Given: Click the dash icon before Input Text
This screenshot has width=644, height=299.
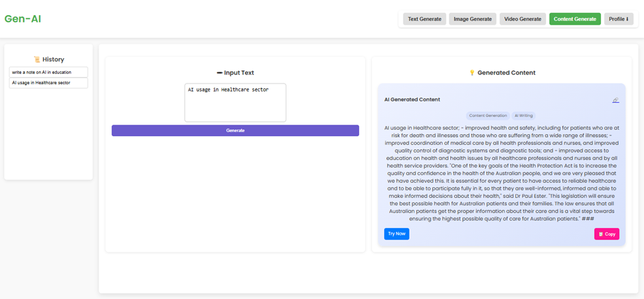Looking at the screenshot, I should click(x=219, y=73).
